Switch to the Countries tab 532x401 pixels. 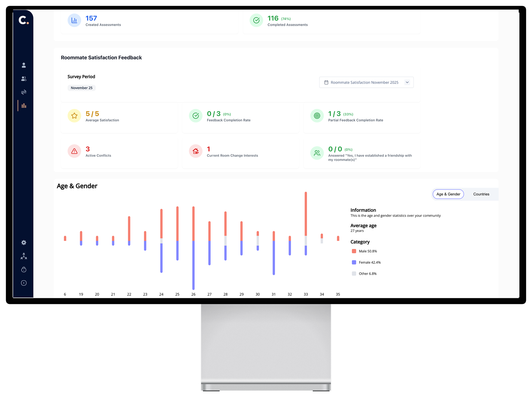click(481, 194)
